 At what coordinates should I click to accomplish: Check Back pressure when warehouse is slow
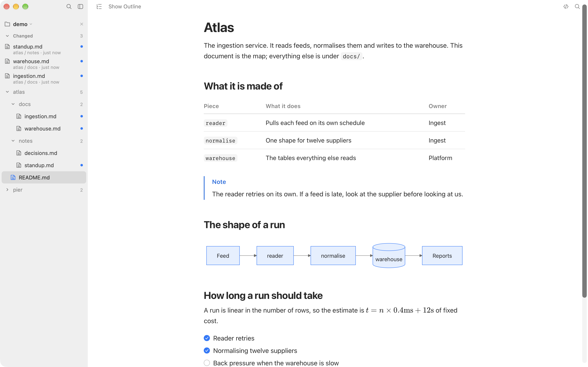click(x=207, y=363)
